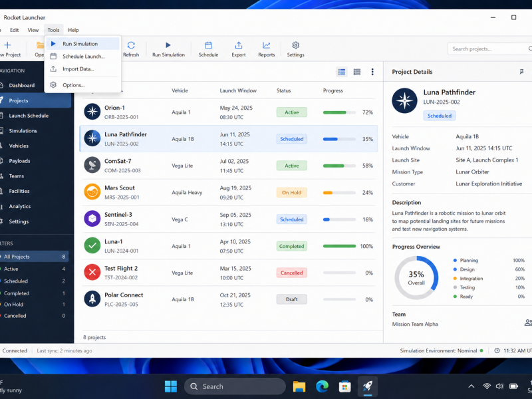
Task: Click the Rocket Launcher taskbar icon
Action: point(368,386)
